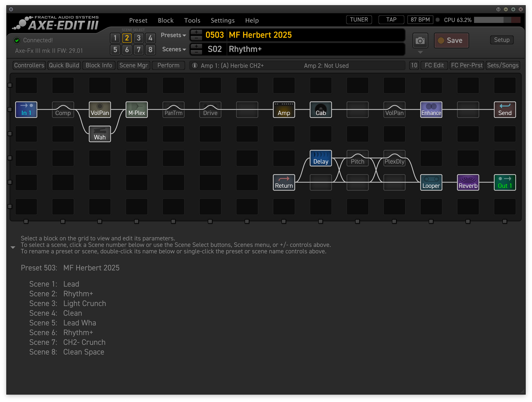The width and height of the screenshot is (532, 402).
Task: Open the Block menu
Action: click(165, 20)
